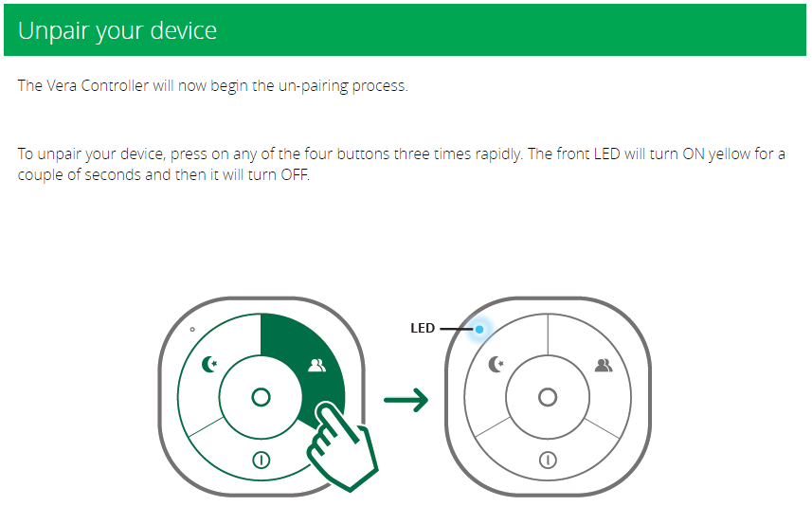Click the 'un-pairing process' words
The image size is (812, 524).
pyautogui.click(x=343, y=86)
